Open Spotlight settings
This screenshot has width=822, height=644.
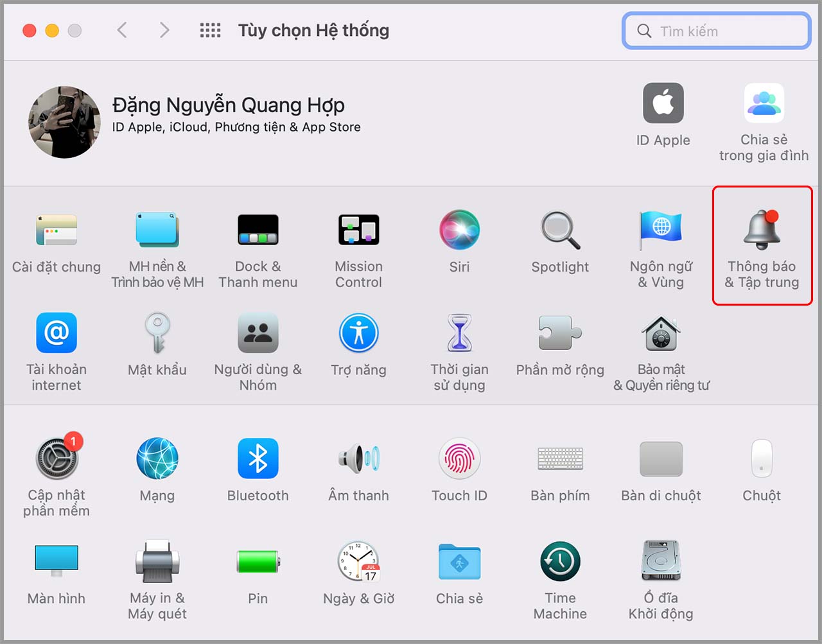click(559, 229)
